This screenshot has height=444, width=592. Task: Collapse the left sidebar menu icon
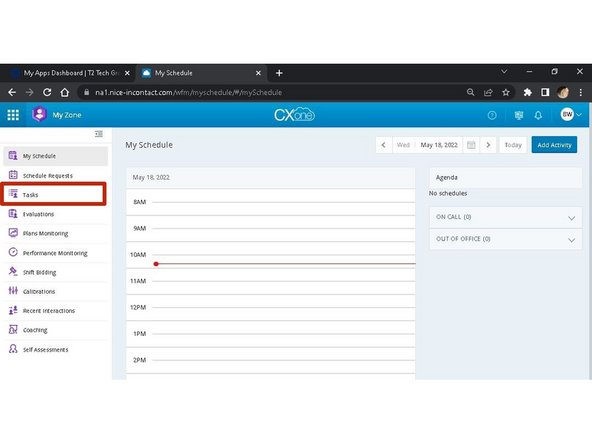[99, 134]
